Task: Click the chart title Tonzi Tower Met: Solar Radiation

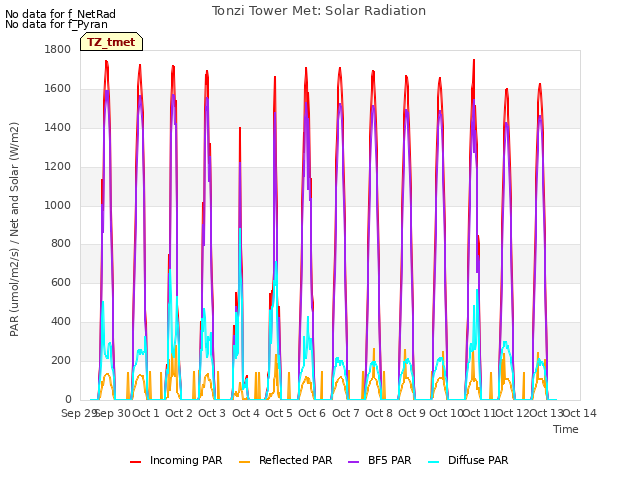Action: (319, 11)
